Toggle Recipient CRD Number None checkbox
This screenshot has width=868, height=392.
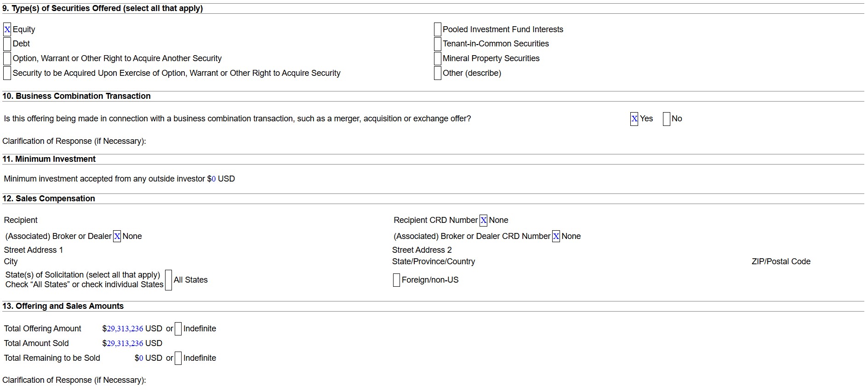point(483,221)
